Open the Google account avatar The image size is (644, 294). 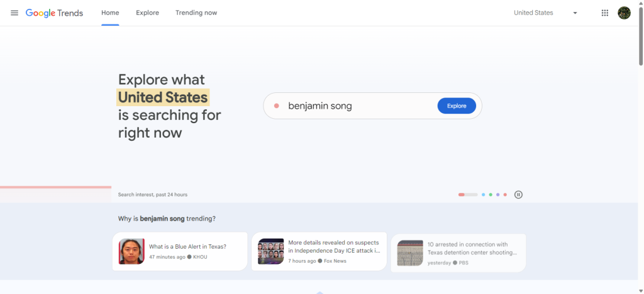624,13
